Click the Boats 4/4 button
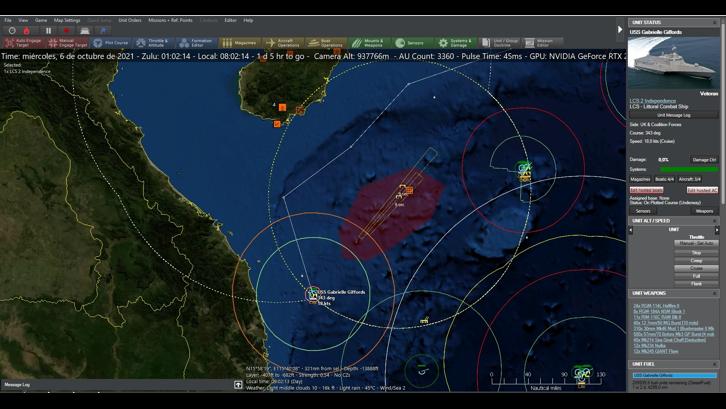Screen dimensions: 726x409 (664, 179)
